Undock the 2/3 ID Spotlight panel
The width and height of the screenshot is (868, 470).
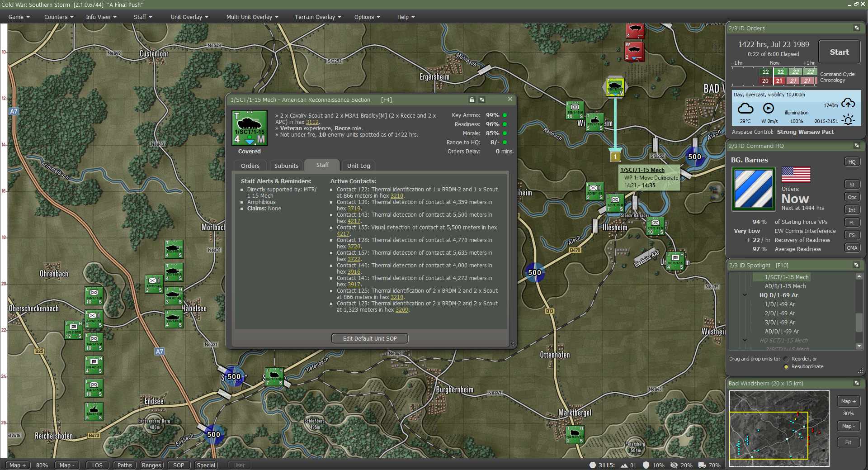click(856, 265)
